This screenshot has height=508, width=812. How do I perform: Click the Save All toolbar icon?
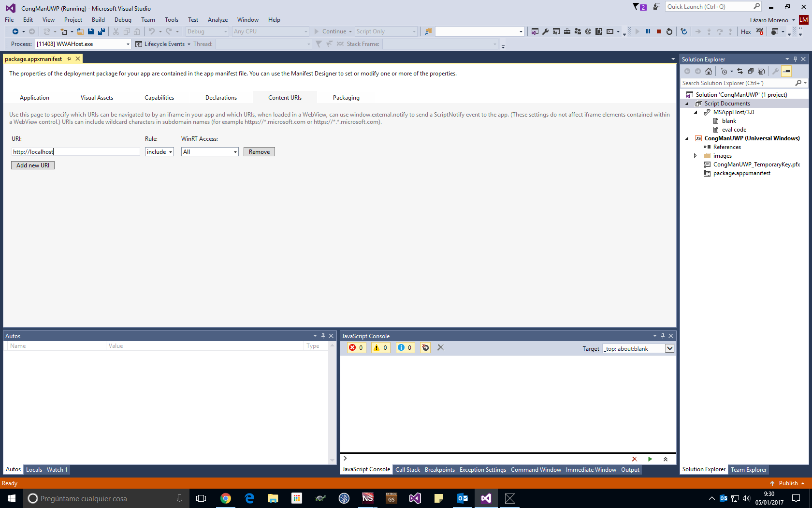pos(101,31)
